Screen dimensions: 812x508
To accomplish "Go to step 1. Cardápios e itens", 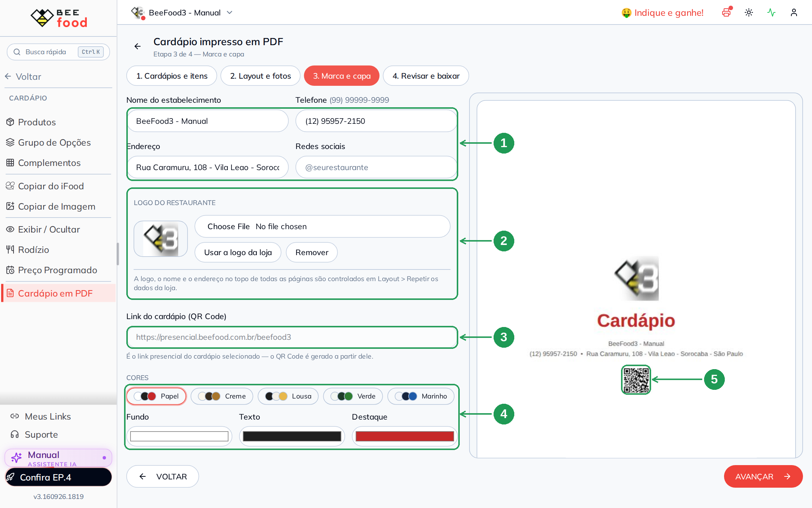I will click(172, 76).
